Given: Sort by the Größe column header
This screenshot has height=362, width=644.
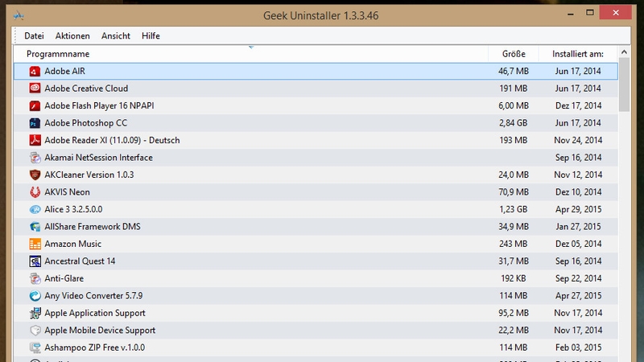Looking at the screenshot, I should [x=514, y=54].
